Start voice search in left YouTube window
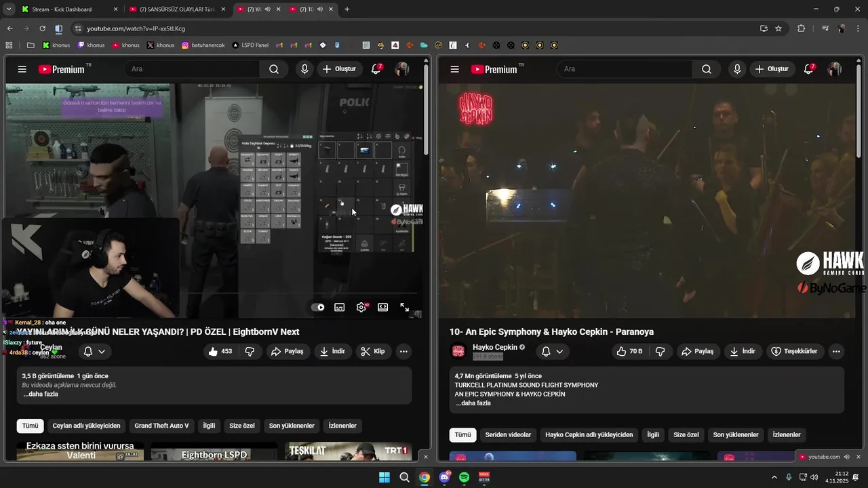This screenshot has width=868, height=488. 304,69
